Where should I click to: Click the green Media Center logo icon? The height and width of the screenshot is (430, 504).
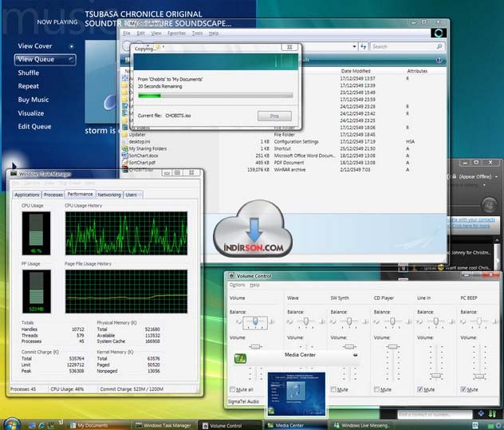tap(240, 358)
